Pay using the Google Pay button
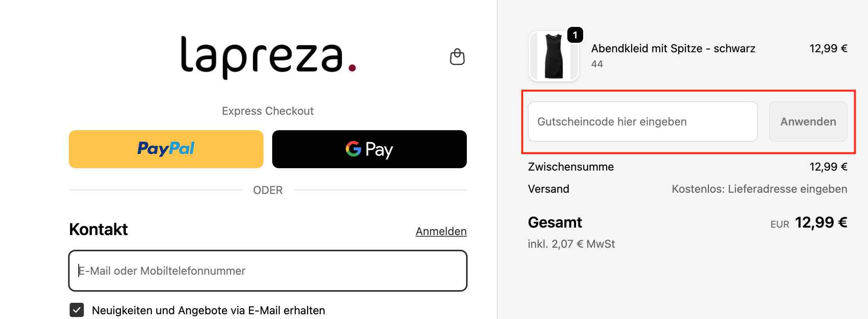Image resolution: width=868 pixels, height=319 pixels. click(369, 149)
